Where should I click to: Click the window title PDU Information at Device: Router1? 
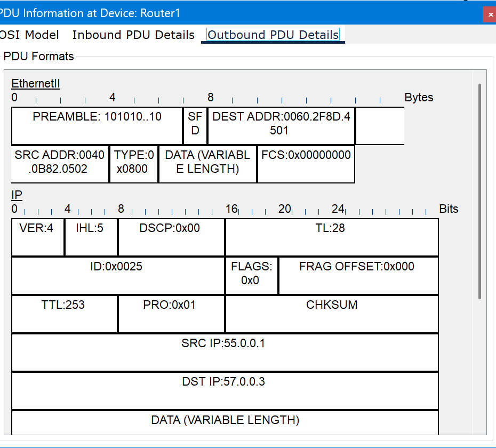pyautogui.click(x=90, y=13)
